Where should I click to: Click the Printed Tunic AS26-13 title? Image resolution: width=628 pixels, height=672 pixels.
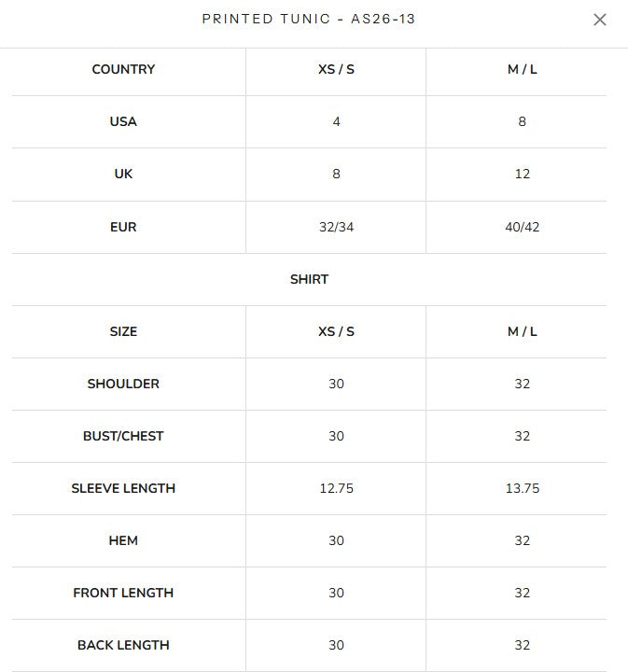309,19
